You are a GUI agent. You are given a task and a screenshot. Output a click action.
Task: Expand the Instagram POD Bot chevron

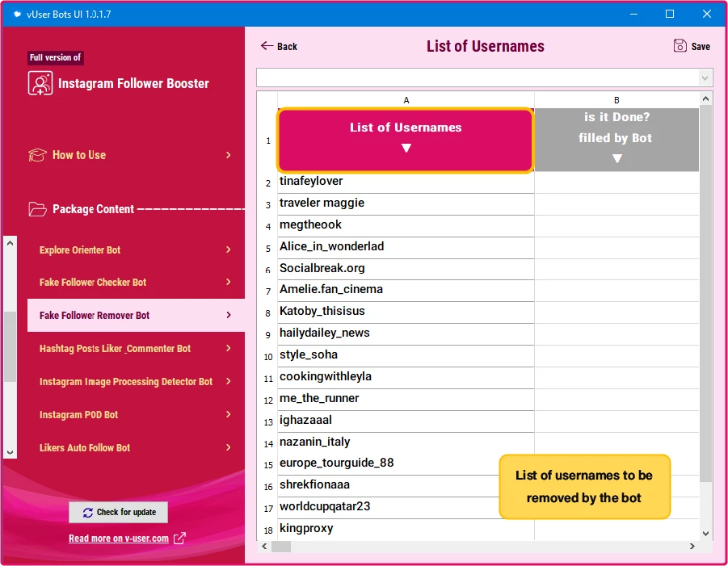tap(229, 414)
